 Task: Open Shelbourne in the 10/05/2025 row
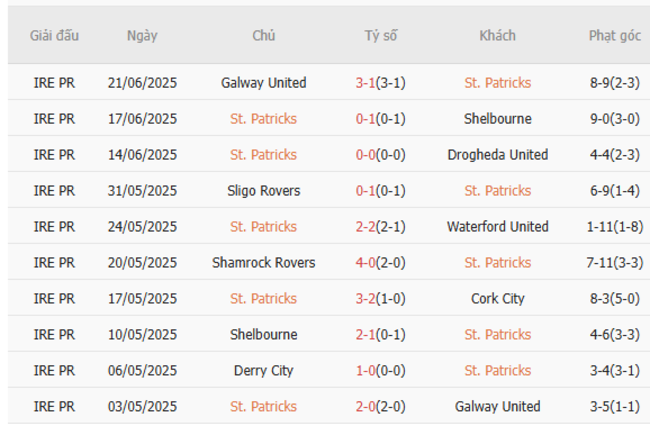click(263, 335)
